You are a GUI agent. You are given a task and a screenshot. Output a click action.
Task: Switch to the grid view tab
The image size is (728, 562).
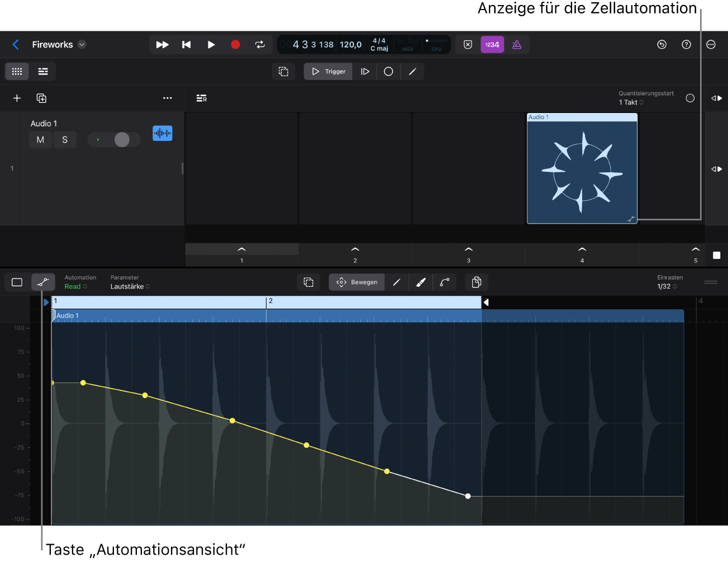click(17, 72)
